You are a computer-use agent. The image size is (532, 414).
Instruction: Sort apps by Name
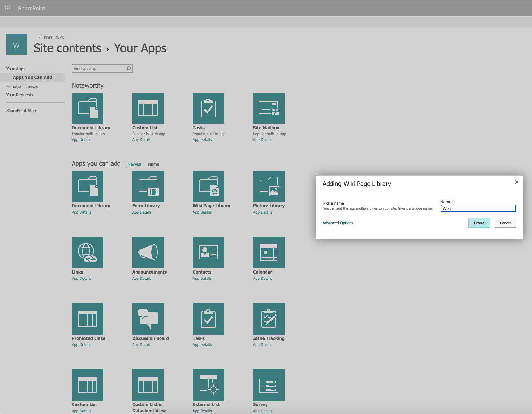(153, 164)
